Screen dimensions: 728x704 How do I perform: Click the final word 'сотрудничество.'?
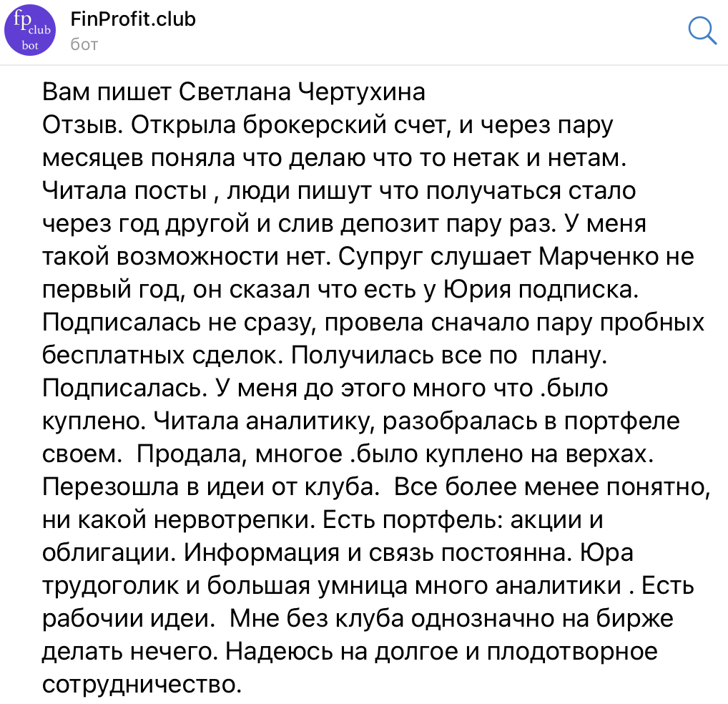pyautogui.click(x=142, y=685)
